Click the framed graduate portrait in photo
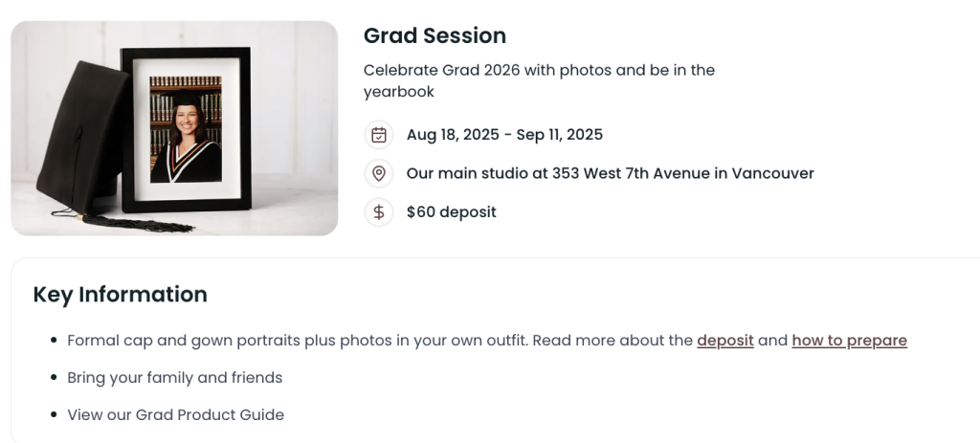 [x=186, y=129]
